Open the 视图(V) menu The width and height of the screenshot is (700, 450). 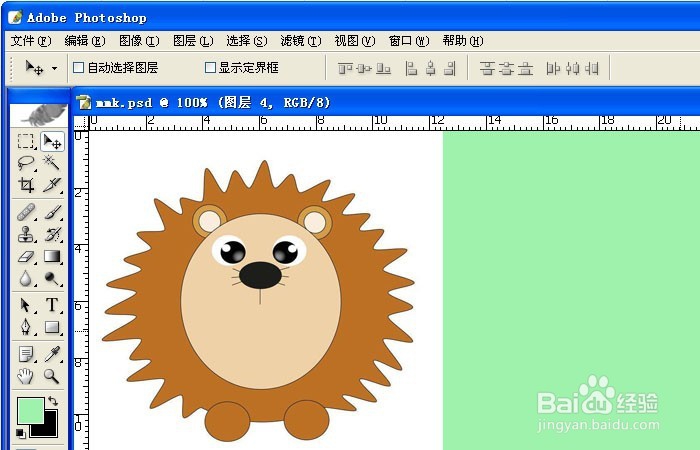[x=355, y=41]
